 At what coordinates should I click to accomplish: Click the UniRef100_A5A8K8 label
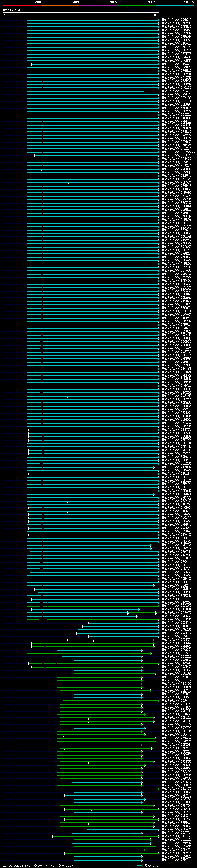[x=176, y=67]
